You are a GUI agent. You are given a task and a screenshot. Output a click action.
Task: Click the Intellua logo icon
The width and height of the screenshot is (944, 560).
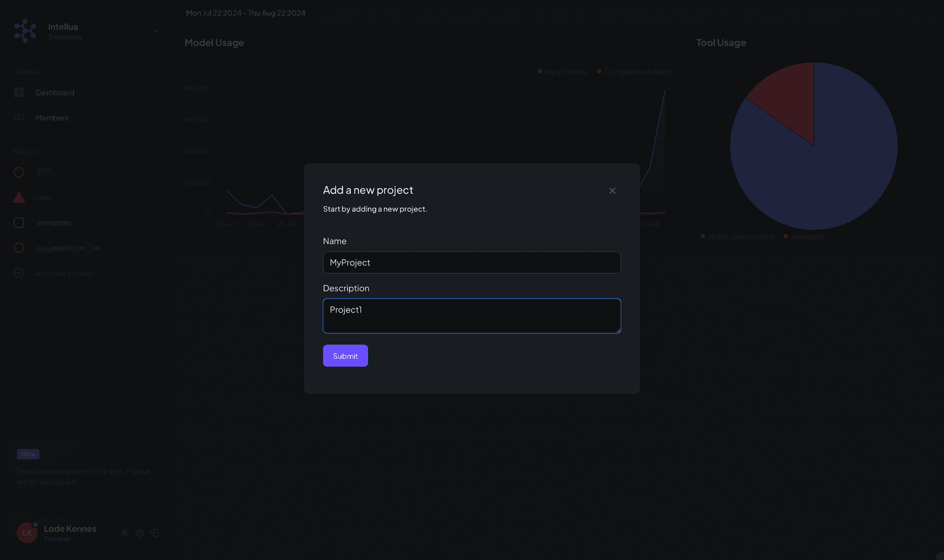pyautogui.click(x=25, y=31)
